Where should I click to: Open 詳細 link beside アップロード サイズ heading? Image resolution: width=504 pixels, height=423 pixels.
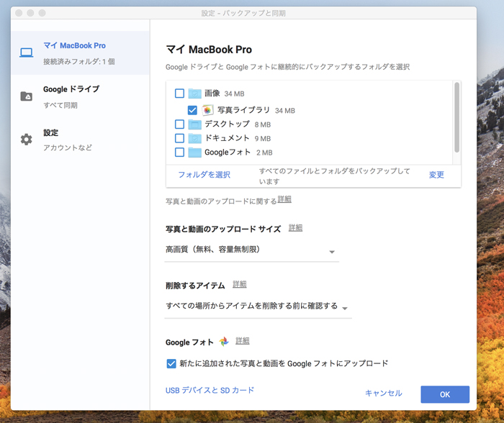point(295,228)
